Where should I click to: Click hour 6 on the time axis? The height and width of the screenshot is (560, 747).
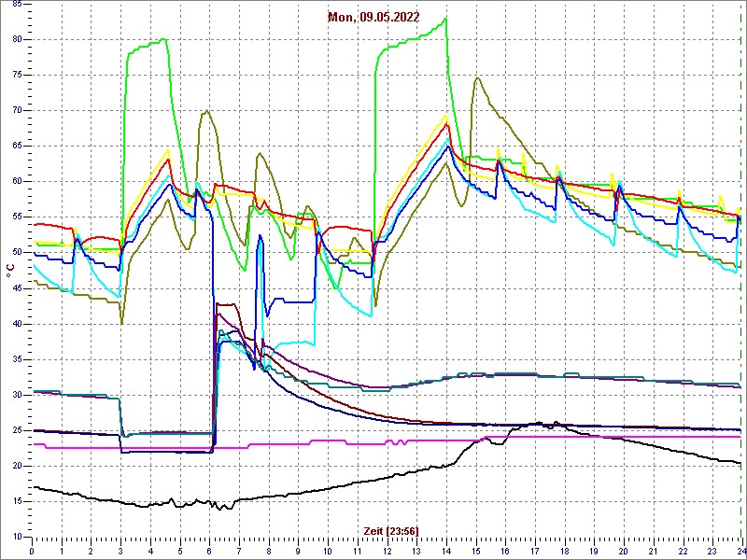pos(209,551)
